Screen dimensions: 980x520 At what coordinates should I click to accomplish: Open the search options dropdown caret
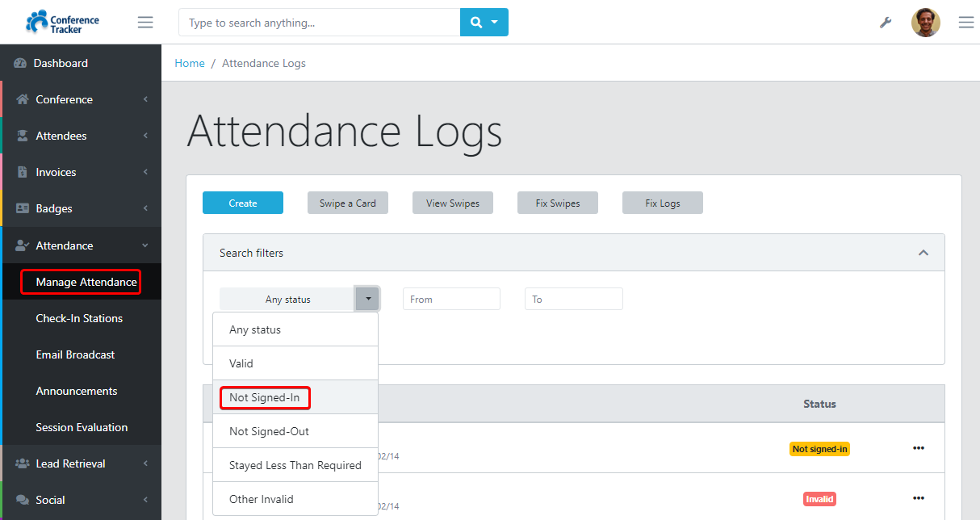[495, 23]
